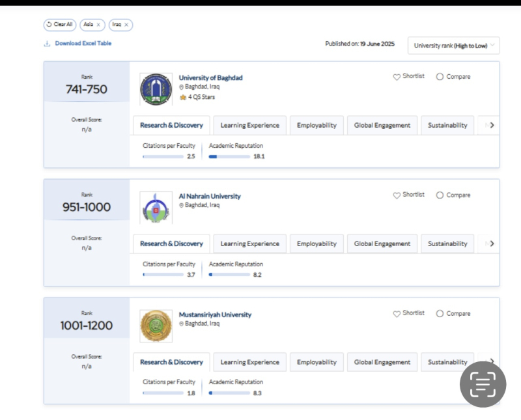The width and height of the screenshot is (521, 420).
Task: Click Published on: 19 June 2025 text
Action: click(360, 44)
